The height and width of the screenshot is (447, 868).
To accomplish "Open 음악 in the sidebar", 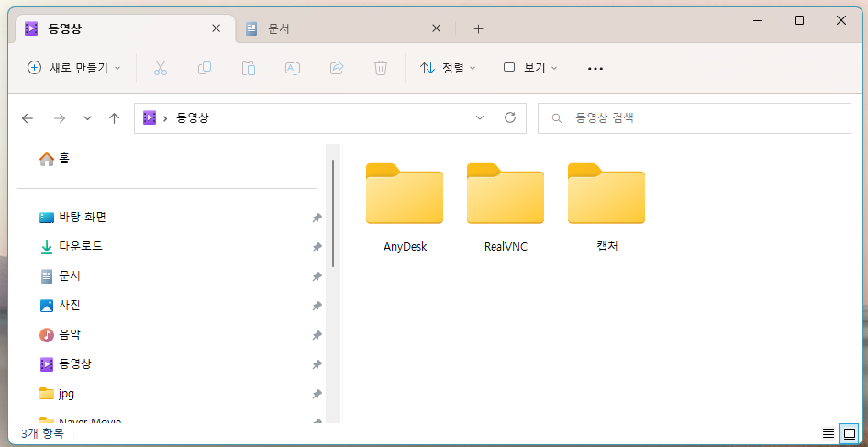I will (x=61, y=334).
